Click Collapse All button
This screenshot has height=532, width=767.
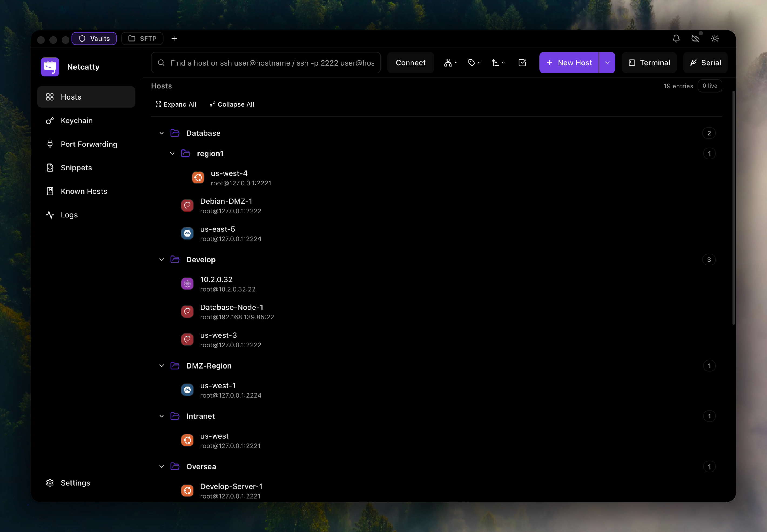[x=231, y=104]
